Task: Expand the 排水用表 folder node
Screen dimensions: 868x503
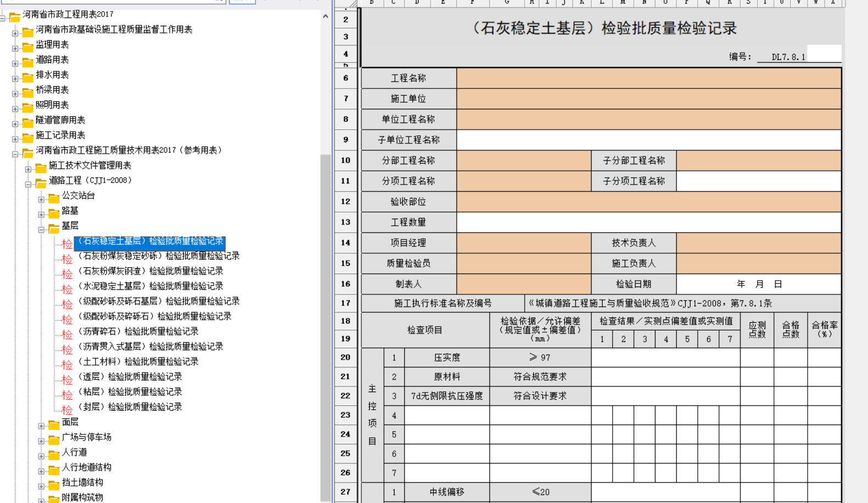Action: pos(15,79)
